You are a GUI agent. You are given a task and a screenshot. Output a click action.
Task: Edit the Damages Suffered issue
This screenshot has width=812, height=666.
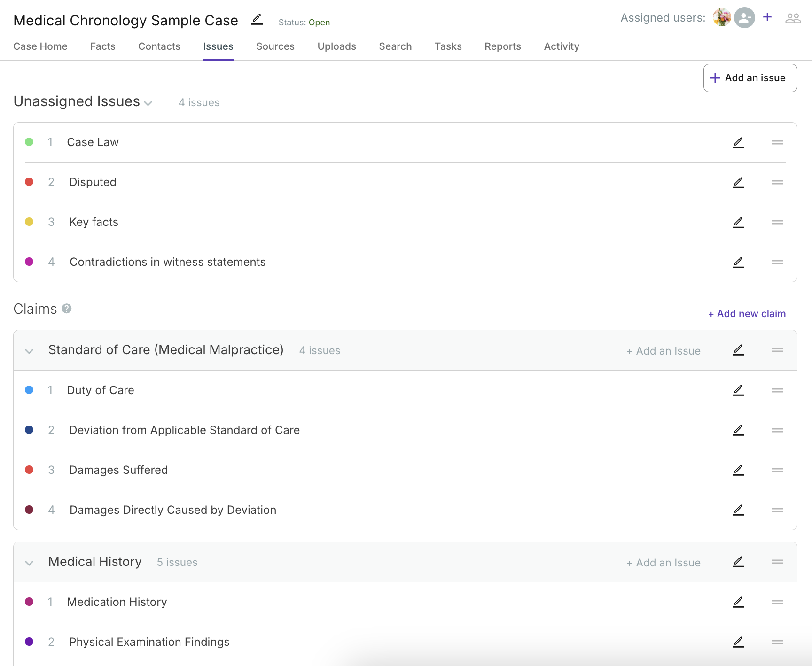(738, 470)
